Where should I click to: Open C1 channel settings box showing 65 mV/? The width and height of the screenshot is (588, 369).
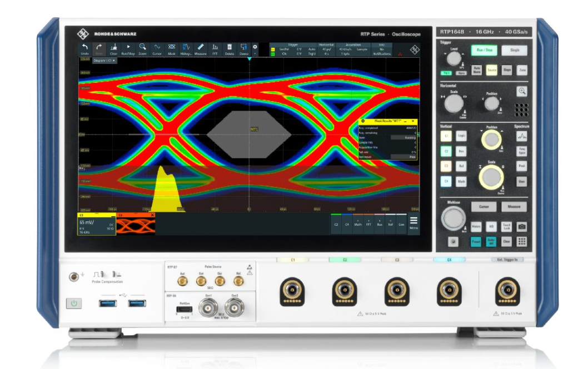click(97, 225)
